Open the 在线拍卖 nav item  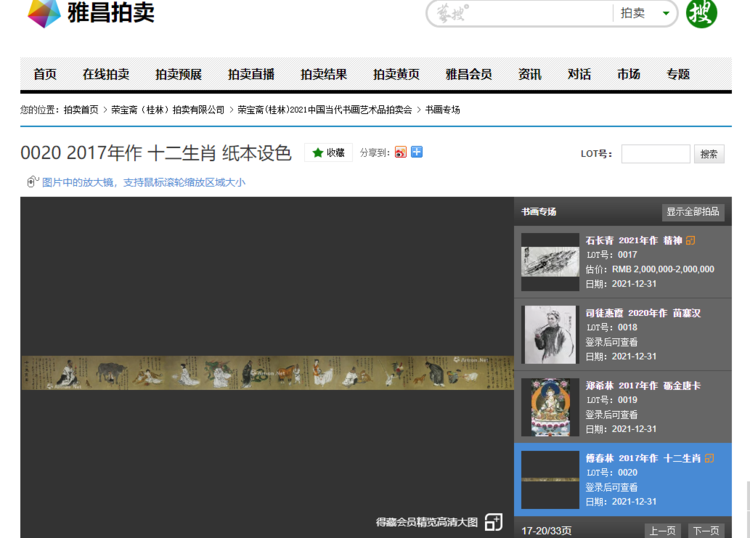click(106, 74)
